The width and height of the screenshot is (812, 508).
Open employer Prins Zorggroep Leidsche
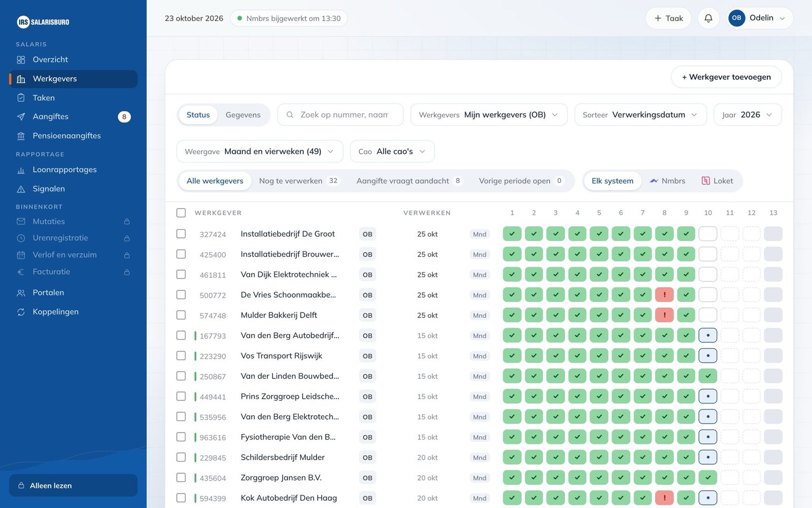click(x=290, y=396)
